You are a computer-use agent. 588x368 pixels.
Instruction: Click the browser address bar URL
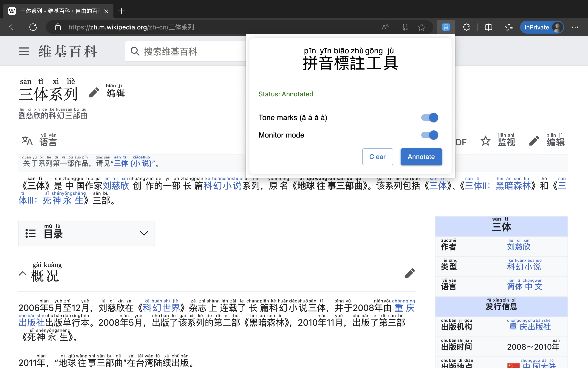[x=131, y=27]
